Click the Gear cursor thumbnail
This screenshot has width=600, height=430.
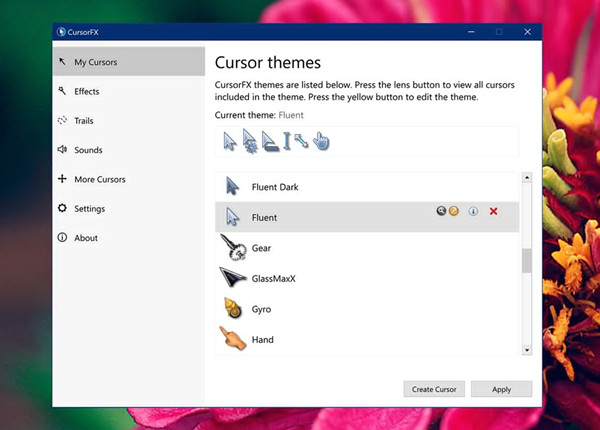(x=233, y=247)
